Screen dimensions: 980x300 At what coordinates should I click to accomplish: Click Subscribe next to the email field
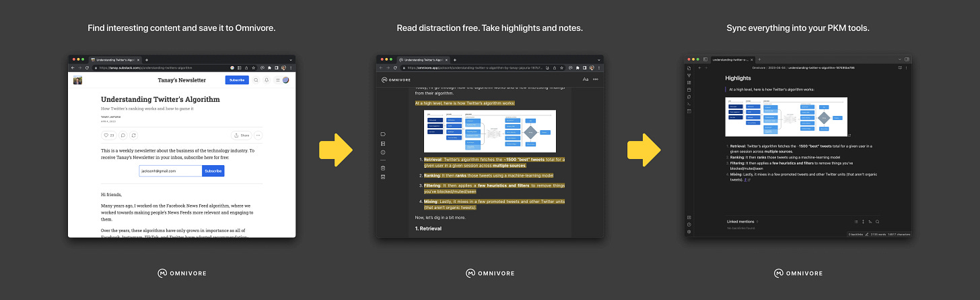[x=213, y=171]
